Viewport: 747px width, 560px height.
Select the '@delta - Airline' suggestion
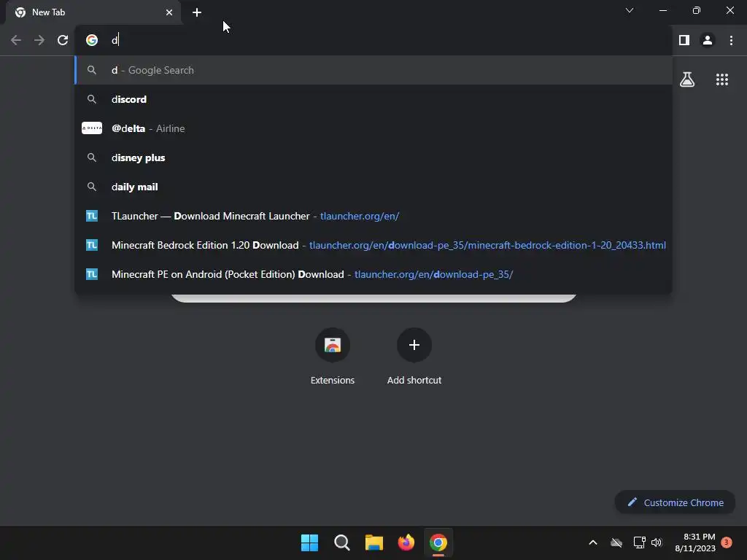[373, 128]
